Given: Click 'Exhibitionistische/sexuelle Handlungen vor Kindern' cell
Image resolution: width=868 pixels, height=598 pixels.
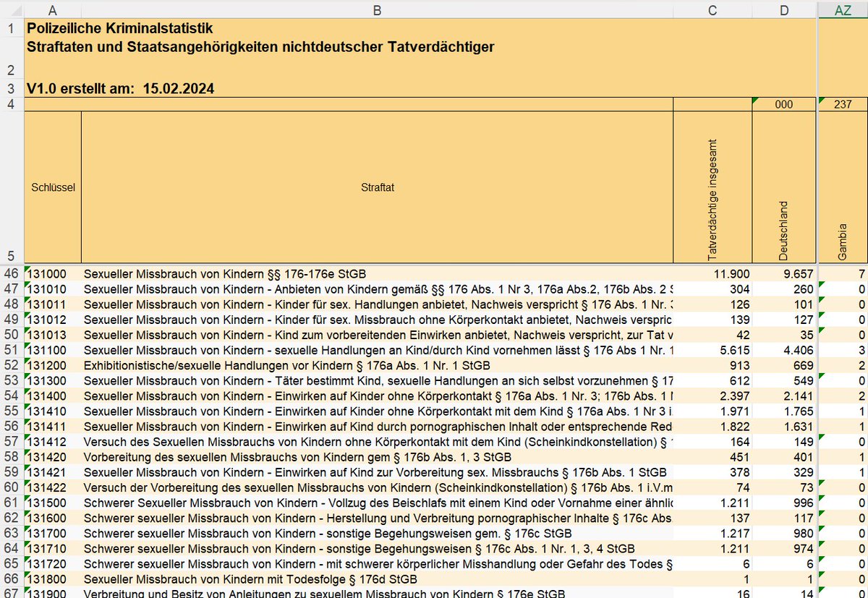Looking at the screenshot, I should [377, 365].
